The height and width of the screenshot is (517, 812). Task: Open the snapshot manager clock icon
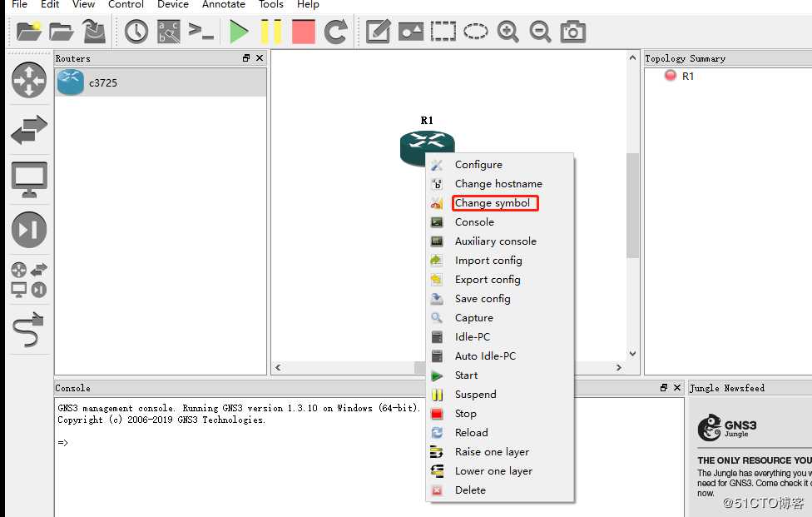(136, 32)
